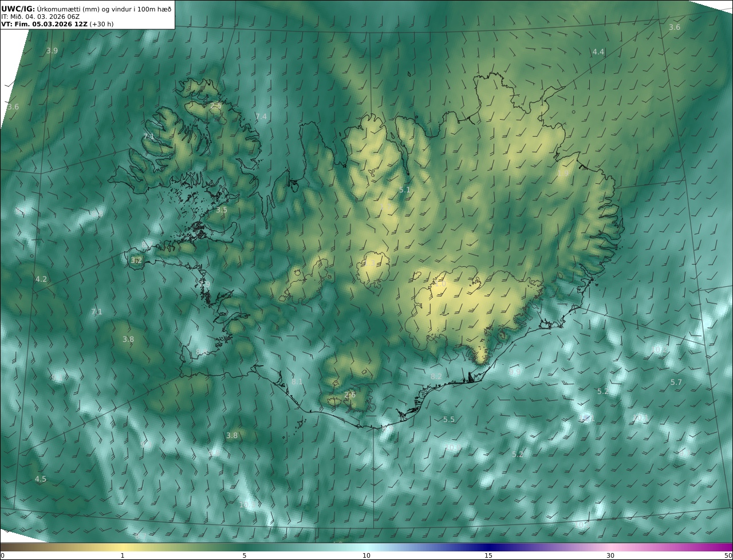Viewport: 733px width, 560px height.
Task: Click the '4.2' value label on map
Action: pos(41,279)
